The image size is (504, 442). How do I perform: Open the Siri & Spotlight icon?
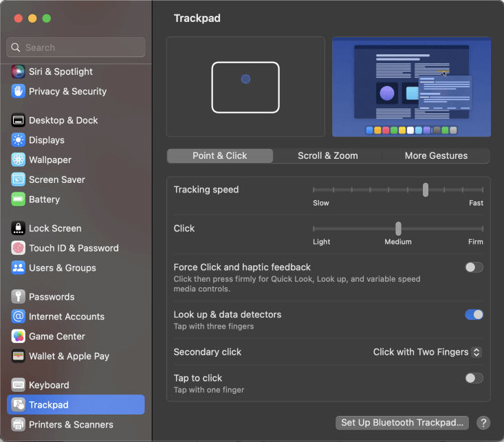coord(19,71)
